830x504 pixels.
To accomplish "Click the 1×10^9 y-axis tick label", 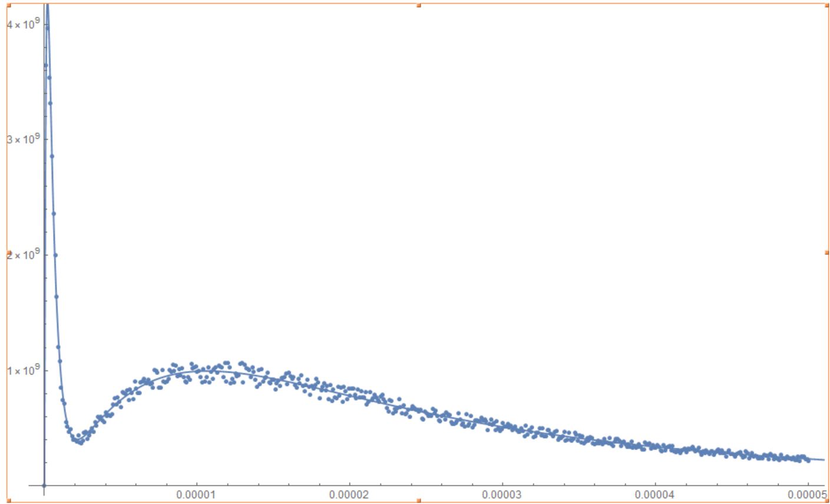I will tap(24, 370).
